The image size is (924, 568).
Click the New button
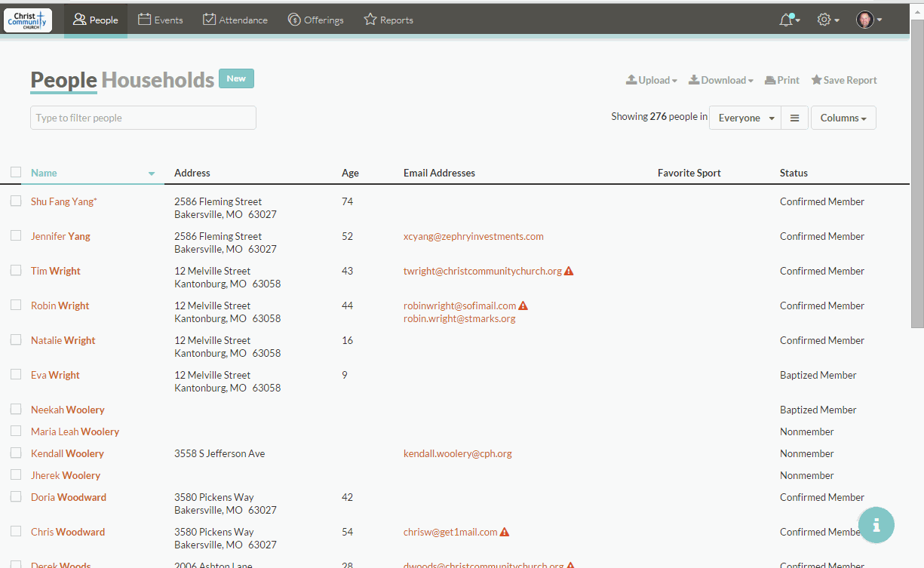(236, 78)
